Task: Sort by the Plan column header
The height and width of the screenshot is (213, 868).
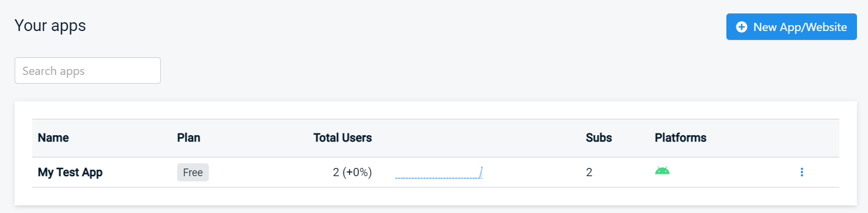Action: point(188,138)
